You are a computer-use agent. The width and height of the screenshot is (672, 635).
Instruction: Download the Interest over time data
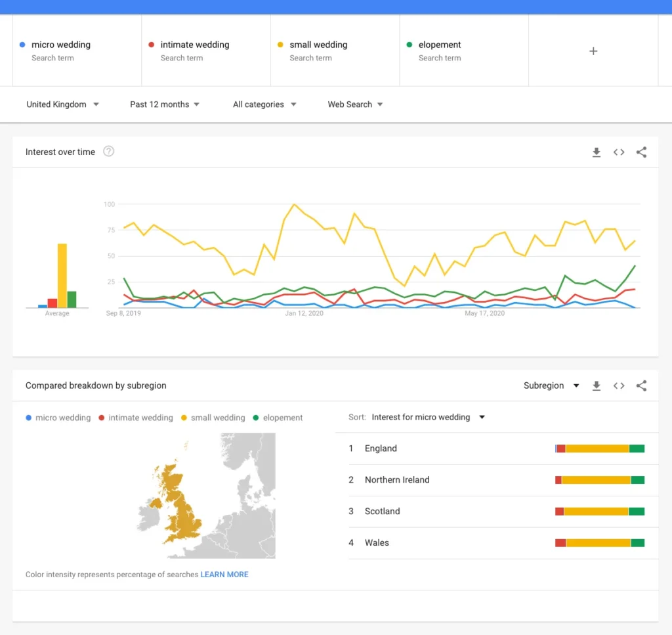coord(596,152)
